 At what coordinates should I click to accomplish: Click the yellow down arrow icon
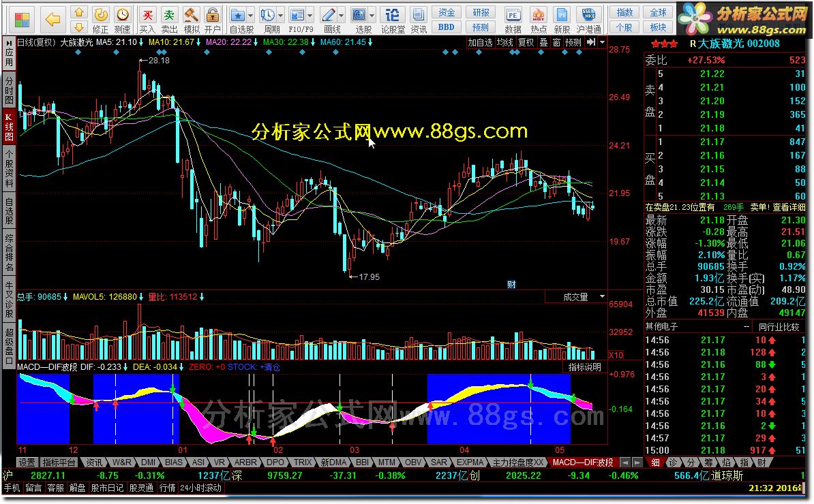(78, 27)
